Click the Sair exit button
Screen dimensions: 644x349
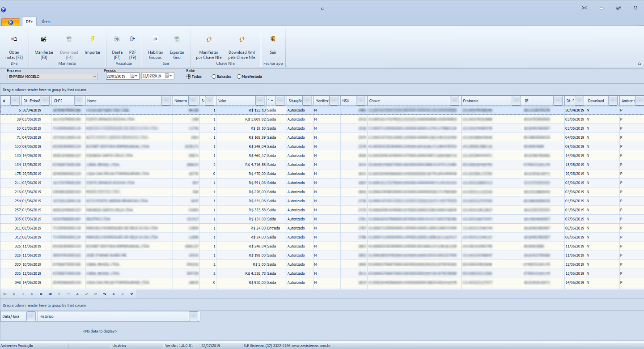273,39
